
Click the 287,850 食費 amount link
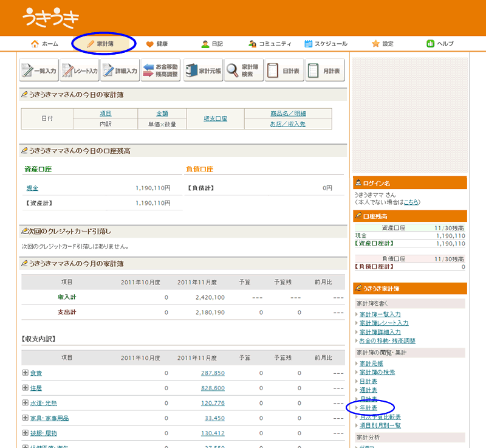click(213, 373)
